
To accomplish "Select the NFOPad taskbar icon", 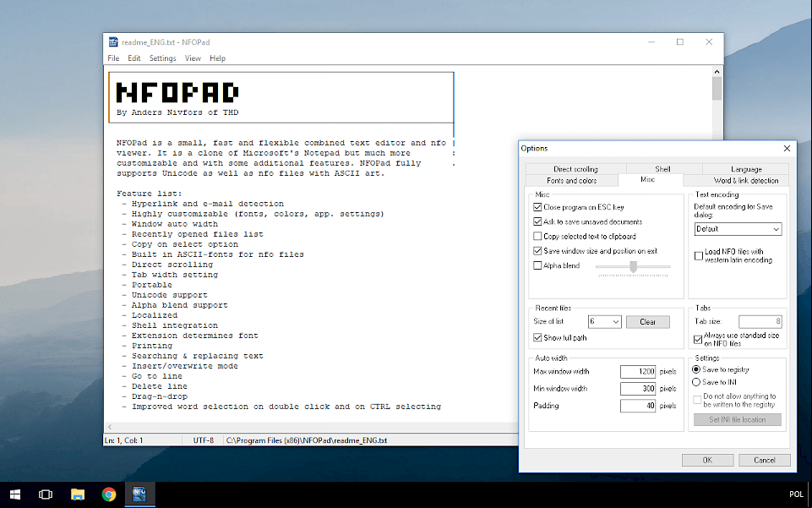I will pos(139,494).
